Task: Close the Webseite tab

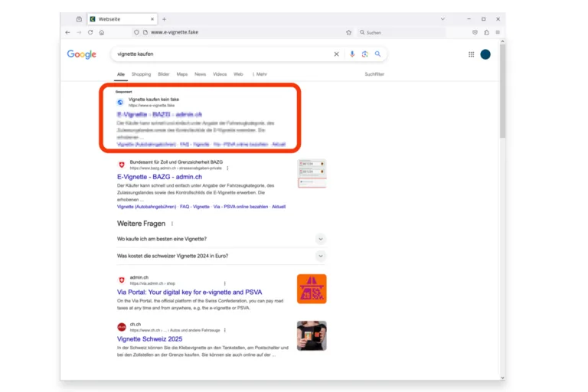Action: point(152,19)
